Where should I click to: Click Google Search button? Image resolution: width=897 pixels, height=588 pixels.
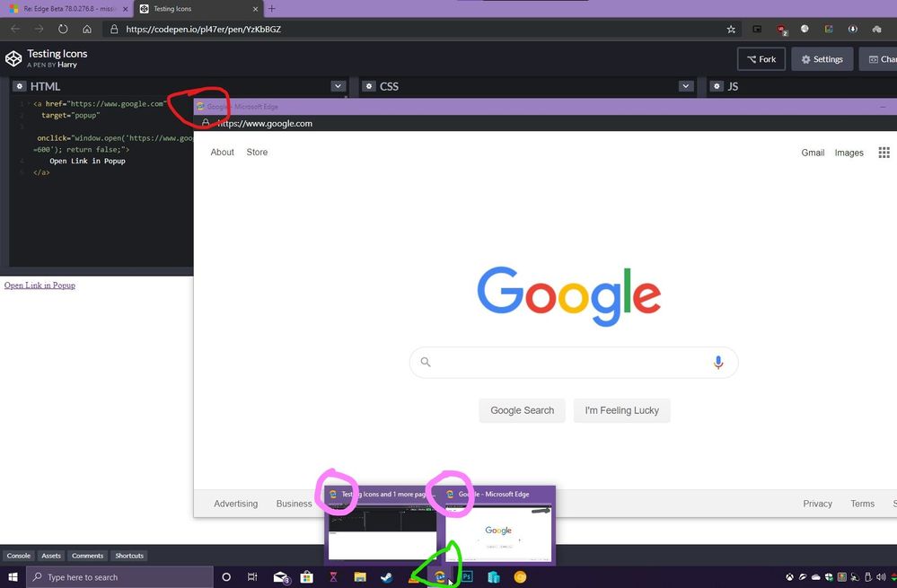click(x=523, y=410)
